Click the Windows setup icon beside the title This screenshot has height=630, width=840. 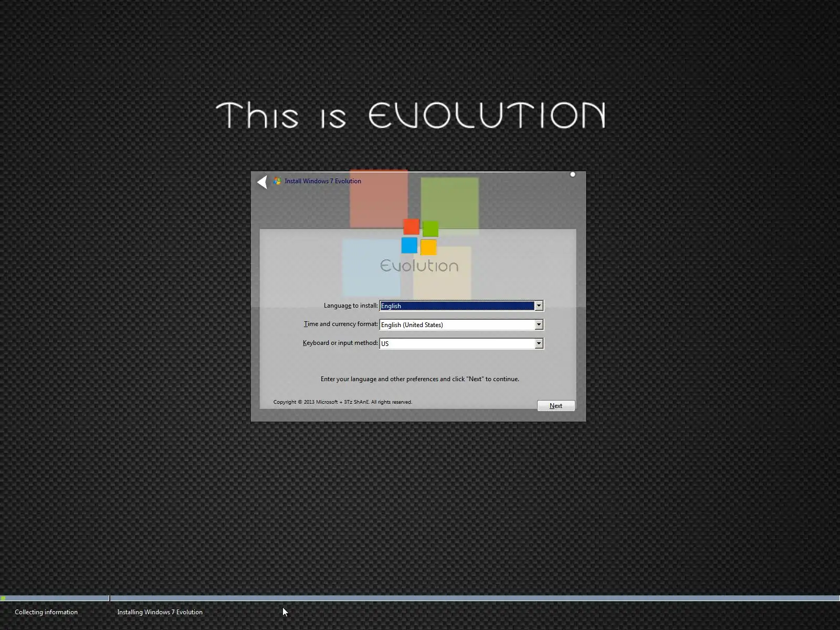(x=277, y=181)
